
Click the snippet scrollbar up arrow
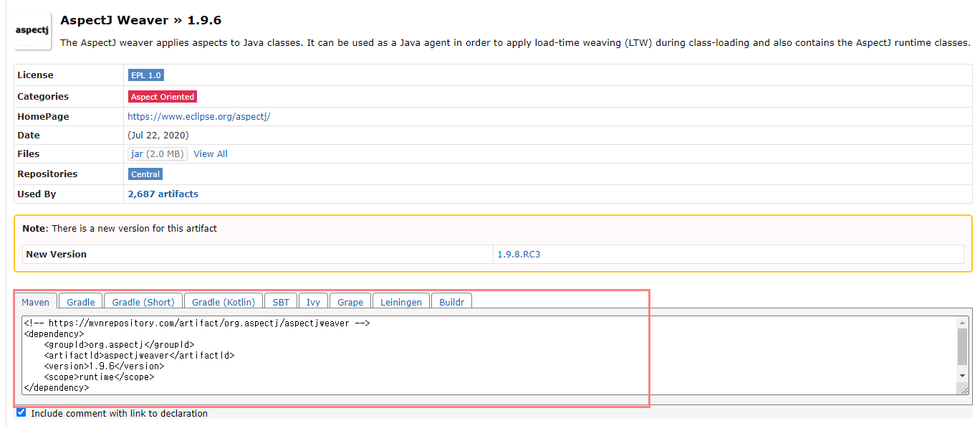(x=962, y=323)
